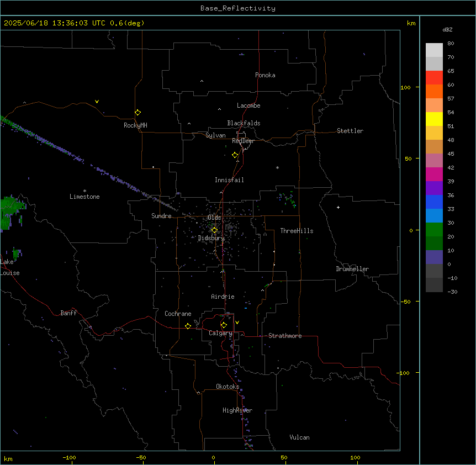The height and width of the screenshot is (465, 476).
Task: Click the Airdrie label
Action: click(x=223, y=297)
